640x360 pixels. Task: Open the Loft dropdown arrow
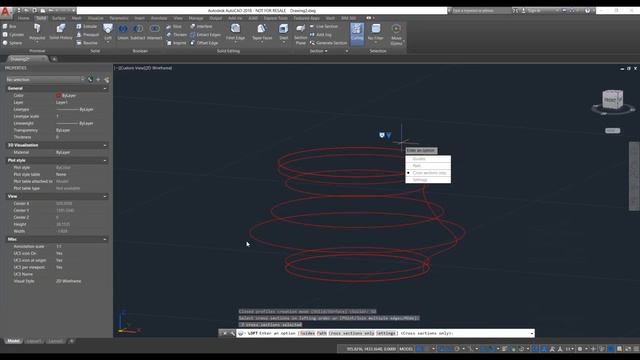click(108, 42)
